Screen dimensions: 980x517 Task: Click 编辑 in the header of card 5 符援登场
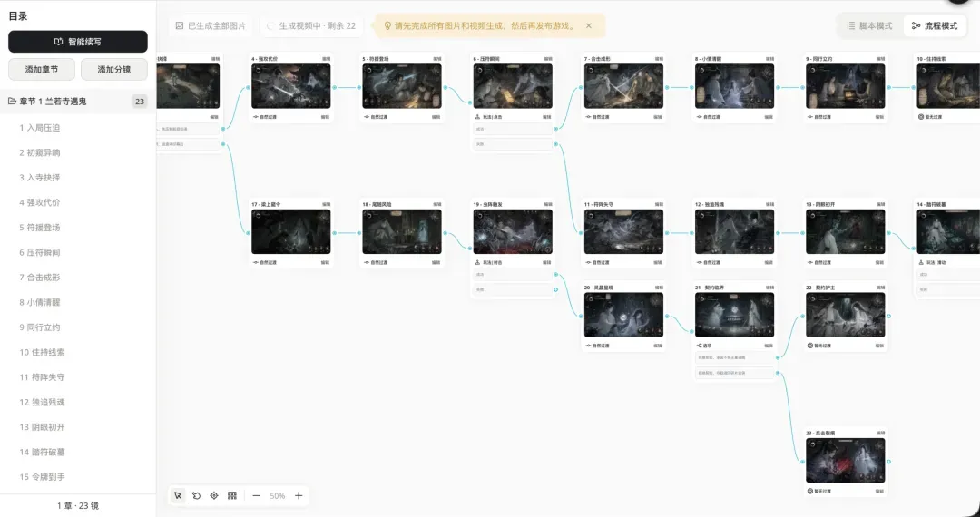436,59
